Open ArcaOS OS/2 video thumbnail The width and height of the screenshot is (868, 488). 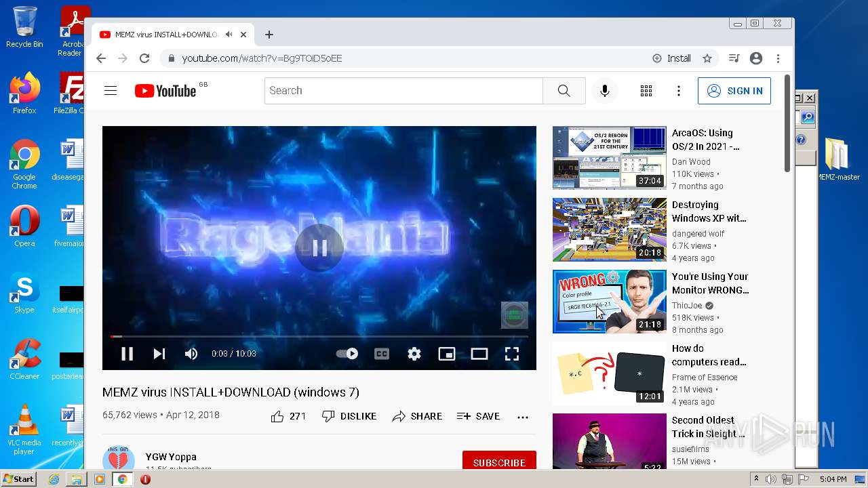[x=610, y=158]
